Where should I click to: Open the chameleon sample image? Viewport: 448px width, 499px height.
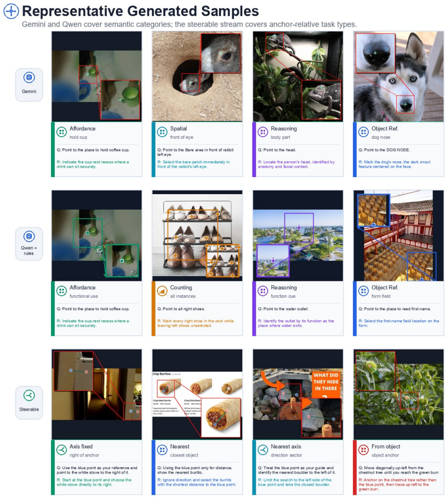click(298, 77)
